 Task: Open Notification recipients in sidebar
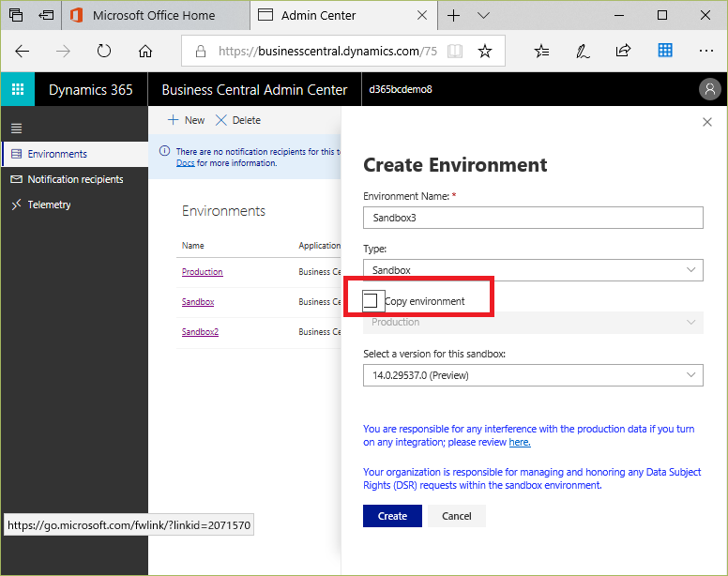pyautogui.click(x=75, y=179)
